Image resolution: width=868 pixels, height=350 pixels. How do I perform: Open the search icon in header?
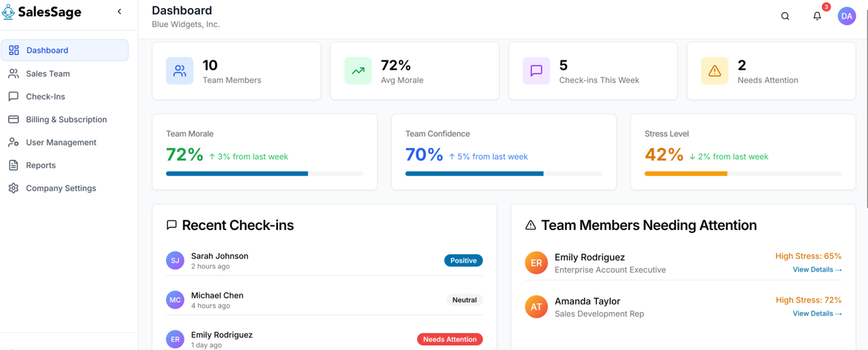click(x=785, y=16)
